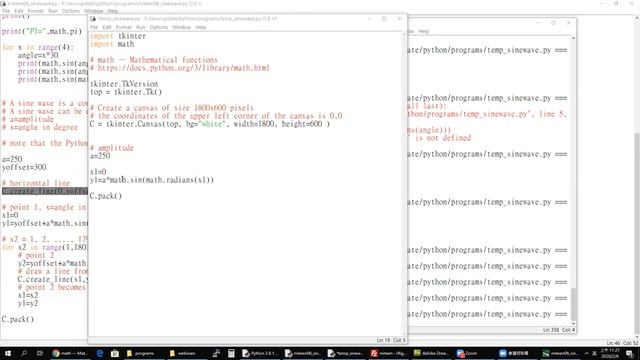The width and height of the screenshot is (640, 360).
Task: Open File menu in mbteen06_sinewave window
Action: tap(6, 11)
